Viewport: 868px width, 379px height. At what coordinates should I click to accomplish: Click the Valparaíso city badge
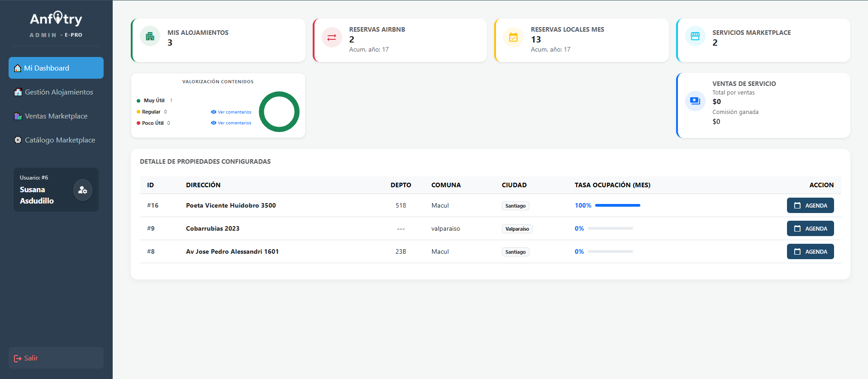point(517,229)
